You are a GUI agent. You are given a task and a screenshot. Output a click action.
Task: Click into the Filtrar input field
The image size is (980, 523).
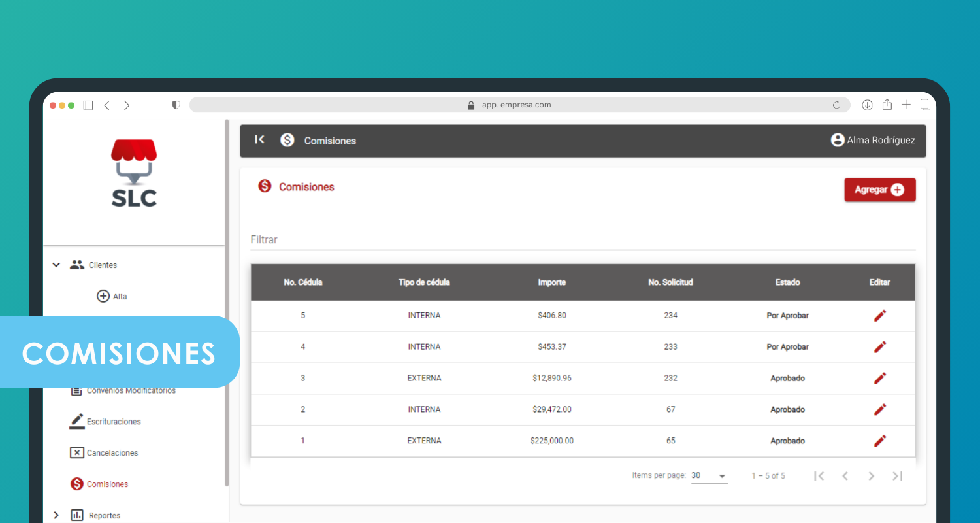(582, 240)
